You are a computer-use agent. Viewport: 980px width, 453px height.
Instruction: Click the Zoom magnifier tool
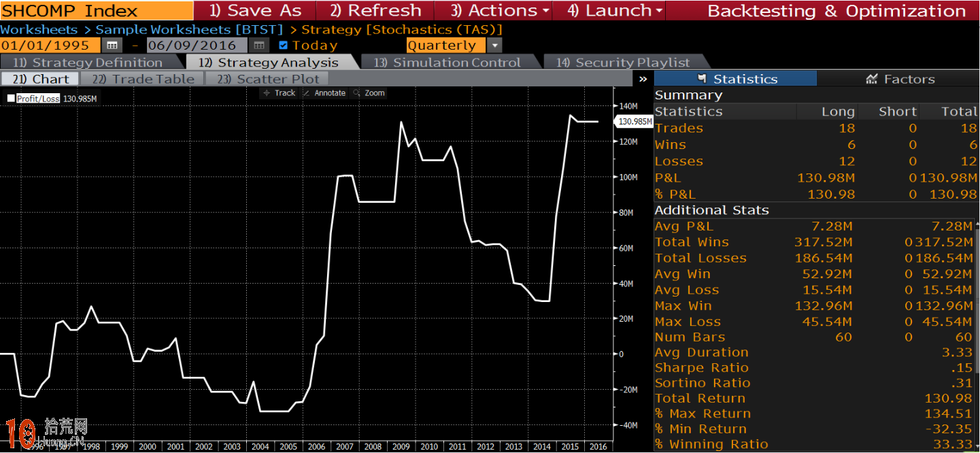(x=369, y=93)
